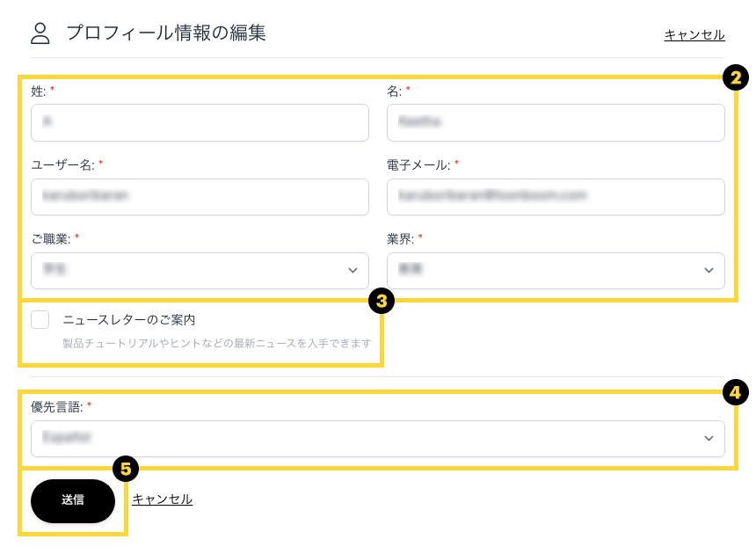Click the キャンセル link next to 送信
Viewport: 756px width, 554px height.
coord(162,499)
